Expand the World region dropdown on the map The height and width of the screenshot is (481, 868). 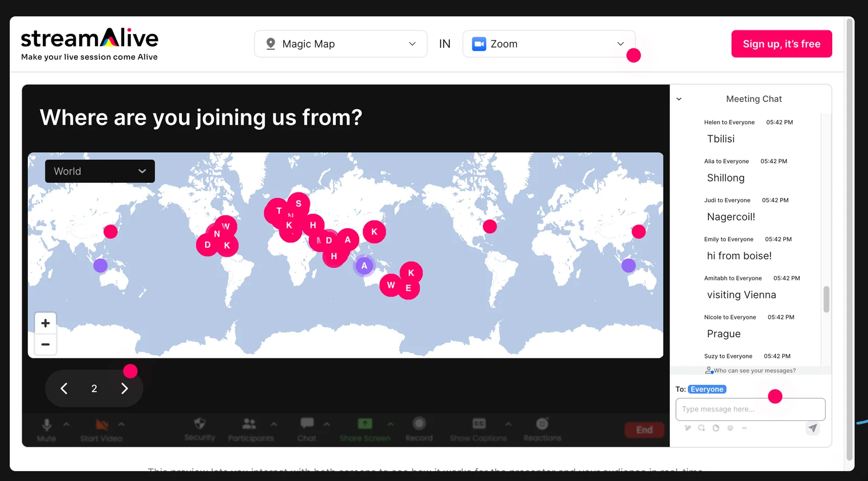tap(100, 171)
